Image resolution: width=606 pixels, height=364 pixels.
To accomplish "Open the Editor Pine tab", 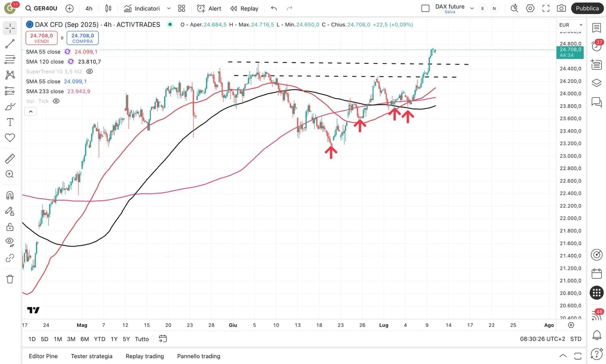I will point(43,356).
